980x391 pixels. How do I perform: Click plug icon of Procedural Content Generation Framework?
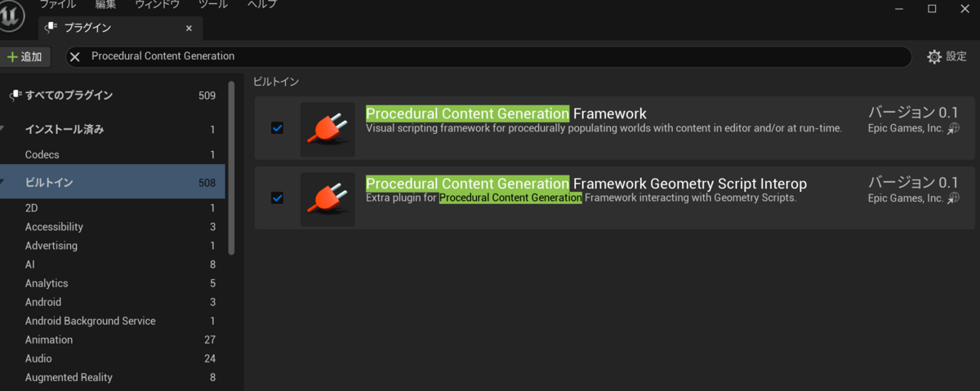click(x=327, y=129)
